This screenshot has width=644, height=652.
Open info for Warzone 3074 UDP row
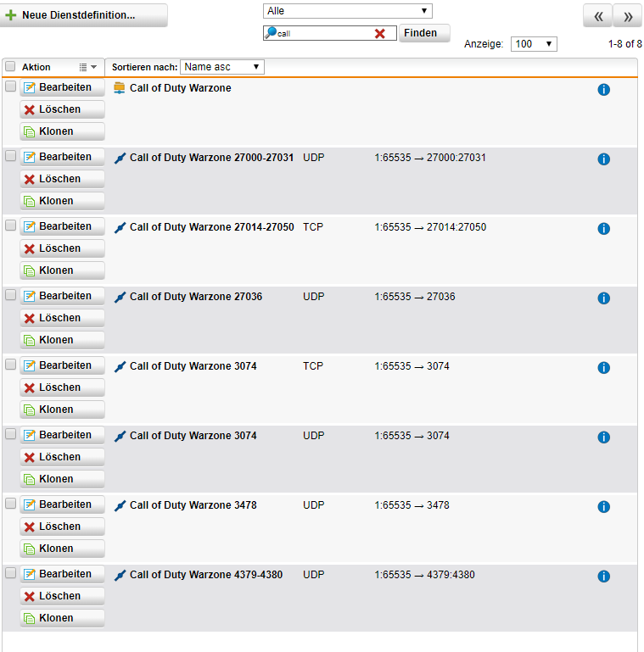603,437
